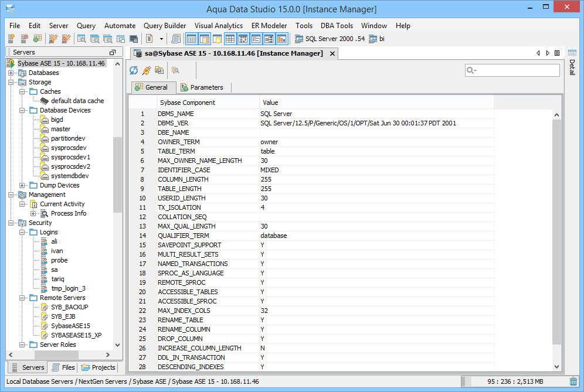
Task: Select the SYB_BACKUP remote server
Action: coord(70,307)
